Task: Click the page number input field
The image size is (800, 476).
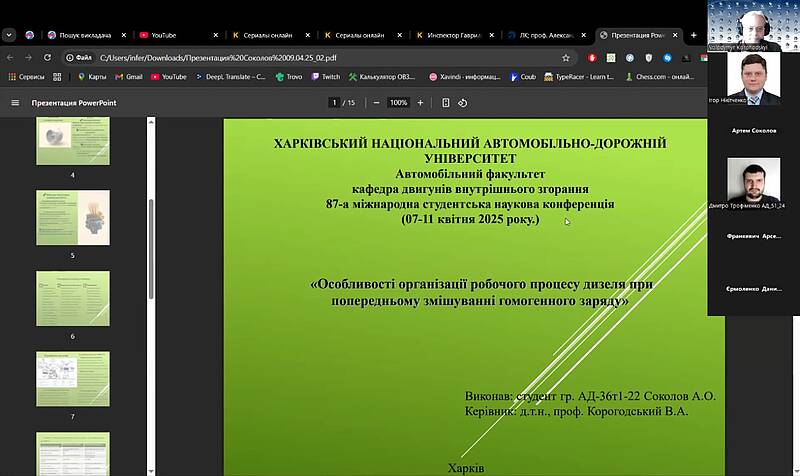Action: tap(333, 103)
